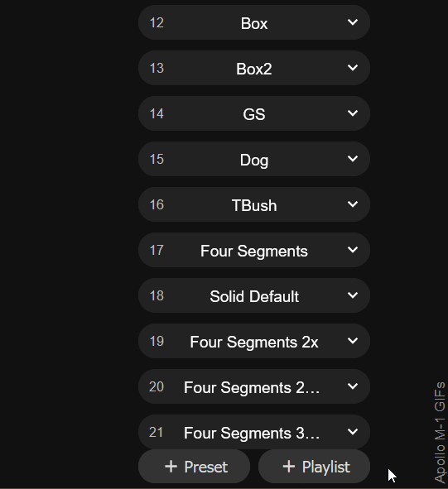Choose preset number 19
The image size is (448, 489).
(x=254, y=341)
